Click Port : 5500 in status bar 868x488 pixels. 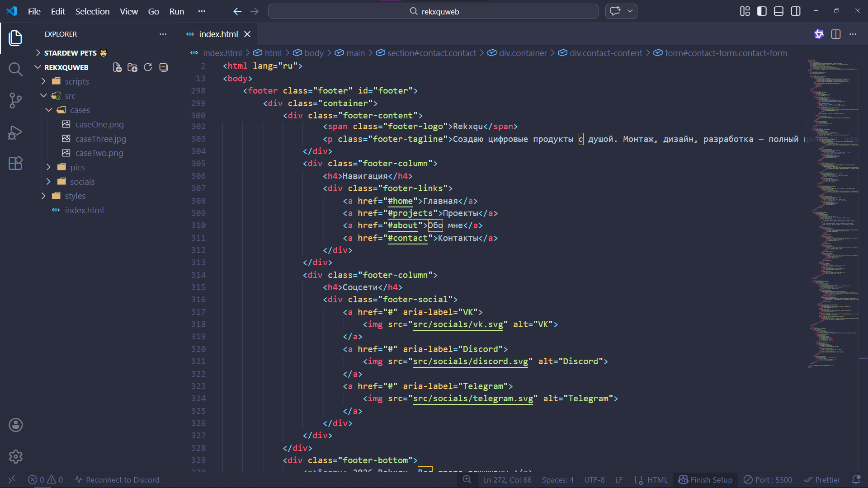point(768,480)
